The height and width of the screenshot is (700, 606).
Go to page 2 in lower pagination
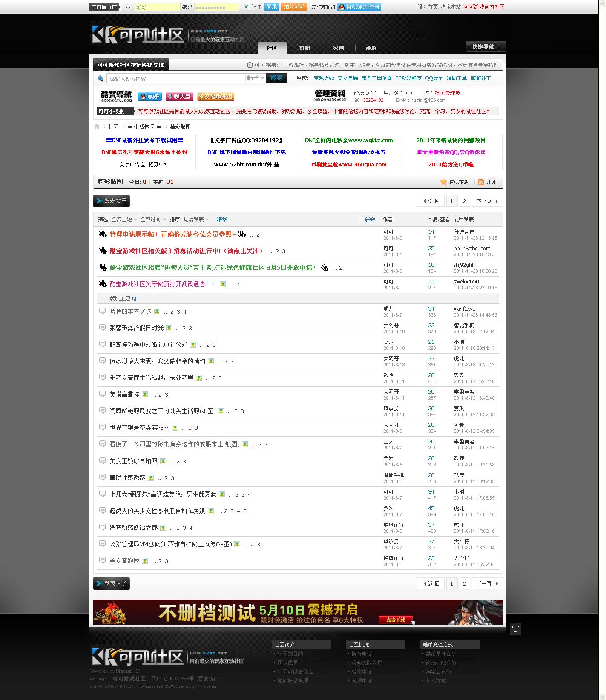point(465,583)
